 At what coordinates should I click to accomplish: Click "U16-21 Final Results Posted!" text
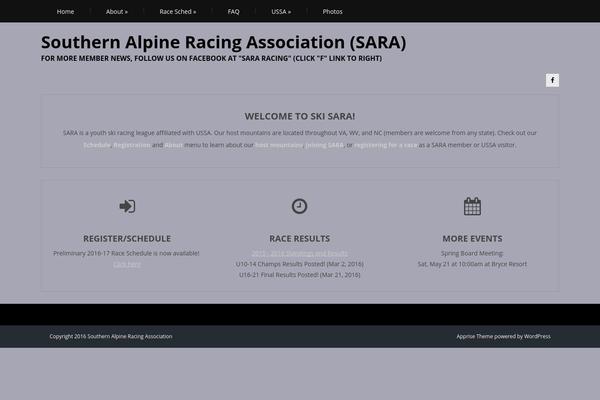point(279,275)
